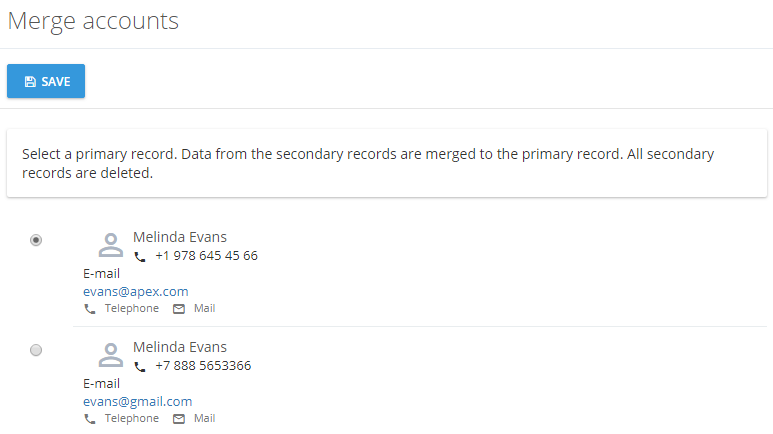The height and width of the screenshot is (434, 773).
Task: Open the evans@gmail.com email link
Action: tap(138, 401)
